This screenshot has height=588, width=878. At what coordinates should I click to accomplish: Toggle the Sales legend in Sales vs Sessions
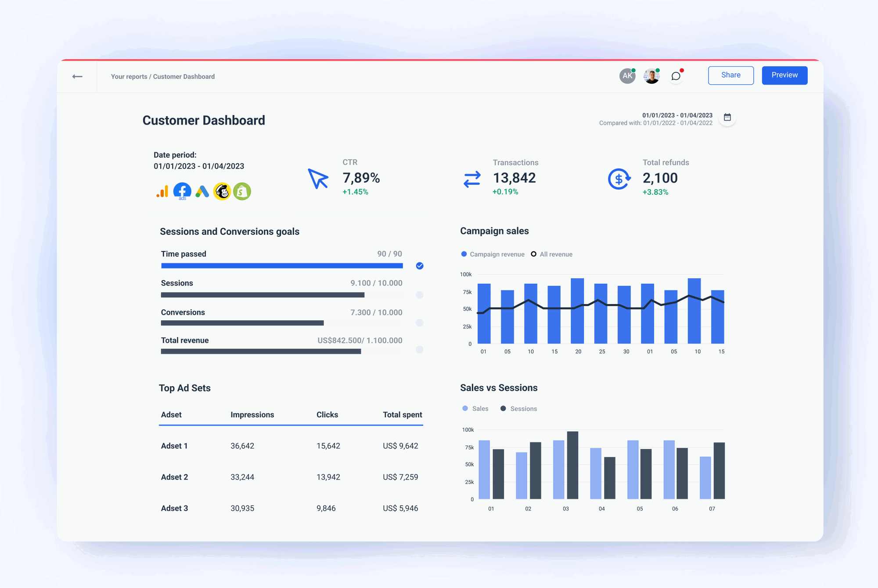(x=464, y=408)
